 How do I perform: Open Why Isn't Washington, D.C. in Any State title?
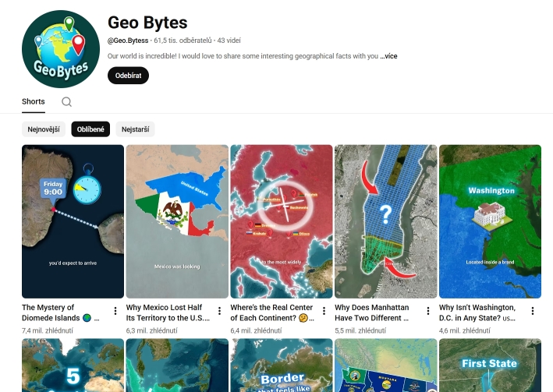pos(477,313)
